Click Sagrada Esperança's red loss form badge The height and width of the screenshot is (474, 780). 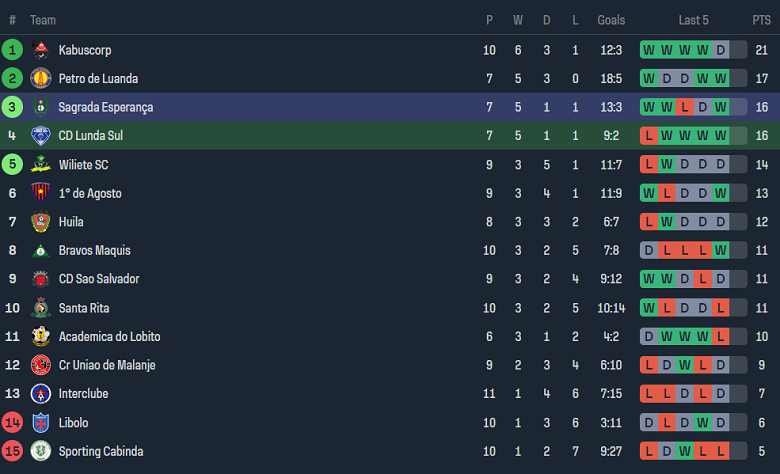coord(684,107)
